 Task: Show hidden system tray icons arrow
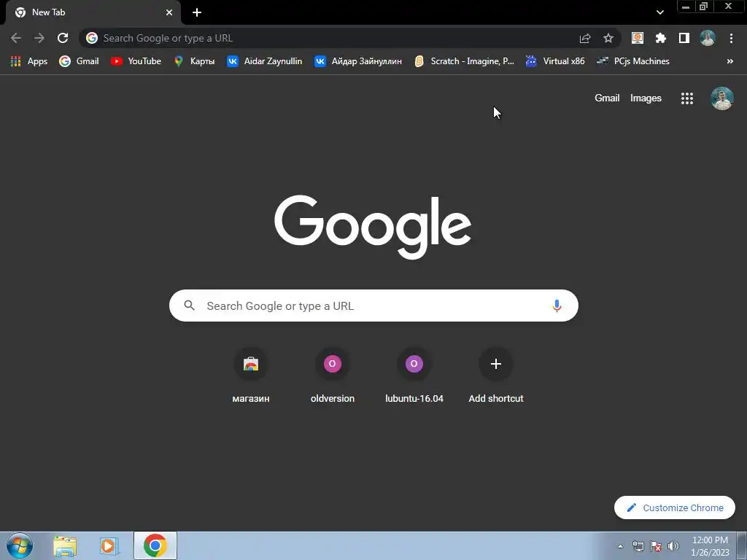pos(620,546)
